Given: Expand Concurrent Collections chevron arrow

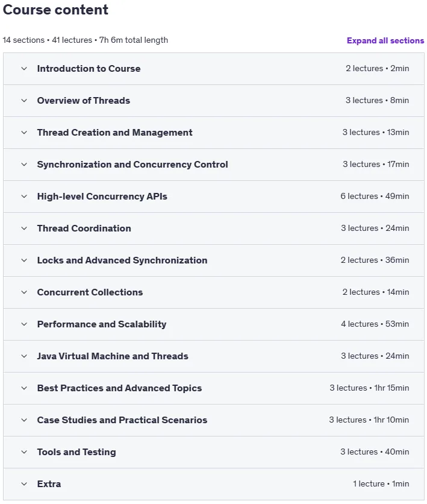Looking at the screenshot, I should tap(24, 292).
